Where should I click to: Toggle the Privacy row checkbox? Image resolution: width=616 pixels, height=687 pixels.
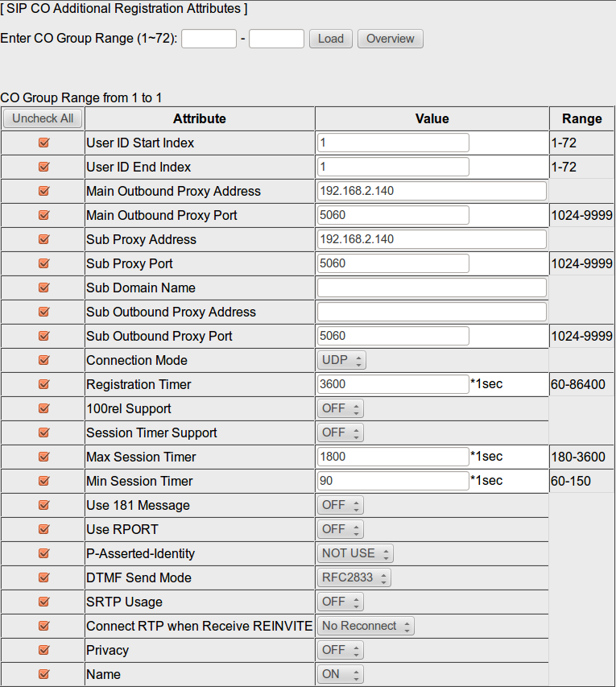click(43, 651)
